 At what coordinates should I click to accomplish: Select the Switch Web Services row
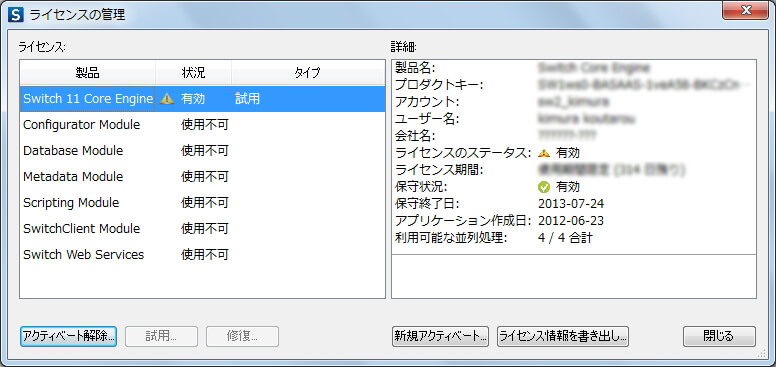tap(202, 255)
